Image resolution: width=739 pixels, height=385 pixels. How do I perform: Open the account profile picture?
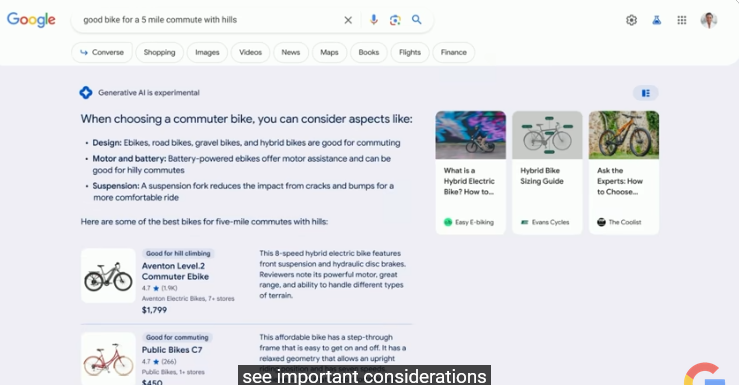(x=709, y=20)
